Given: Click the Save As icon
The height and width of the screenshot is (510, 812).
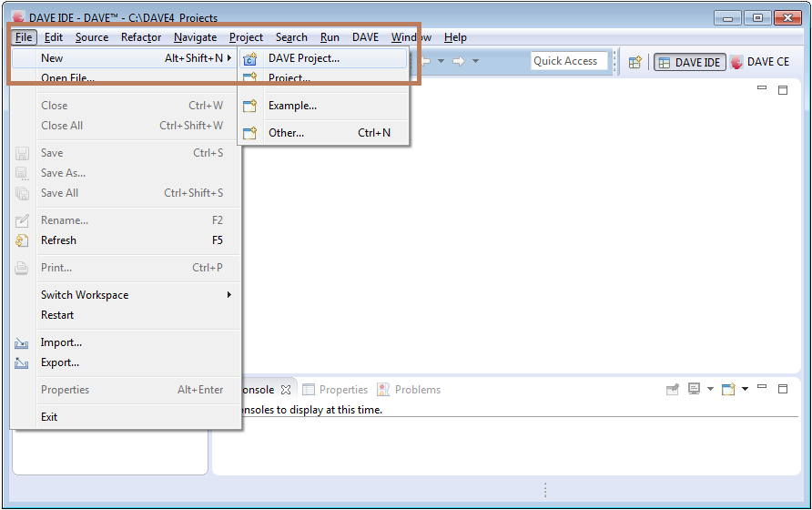Looking at the screenshot, I should 22,173.
